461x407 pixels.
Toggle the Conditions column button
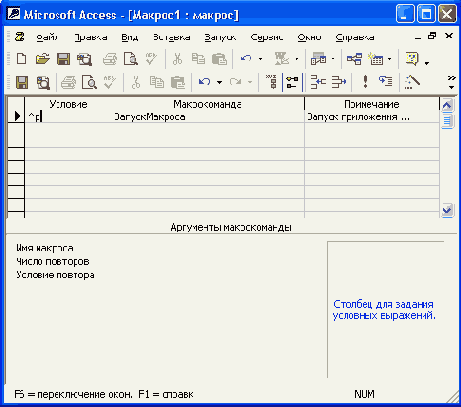click(292, 82)
